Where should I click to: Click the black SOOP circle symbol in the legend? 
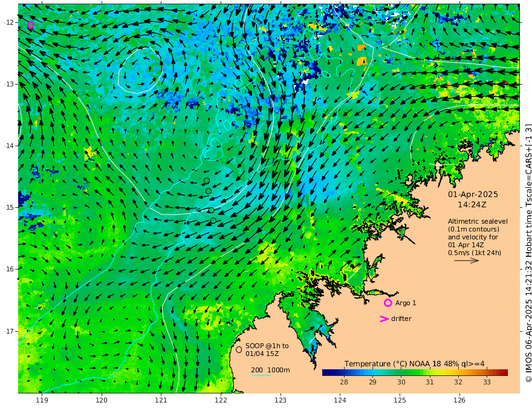239,349
